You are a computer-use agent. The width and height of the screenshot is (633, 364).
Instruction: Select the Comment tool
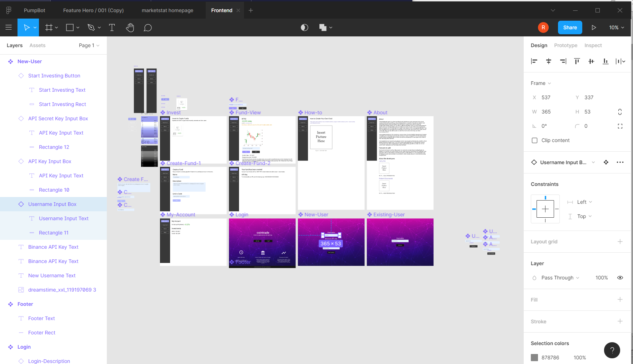pyautogui.click(x=148, y=27)
